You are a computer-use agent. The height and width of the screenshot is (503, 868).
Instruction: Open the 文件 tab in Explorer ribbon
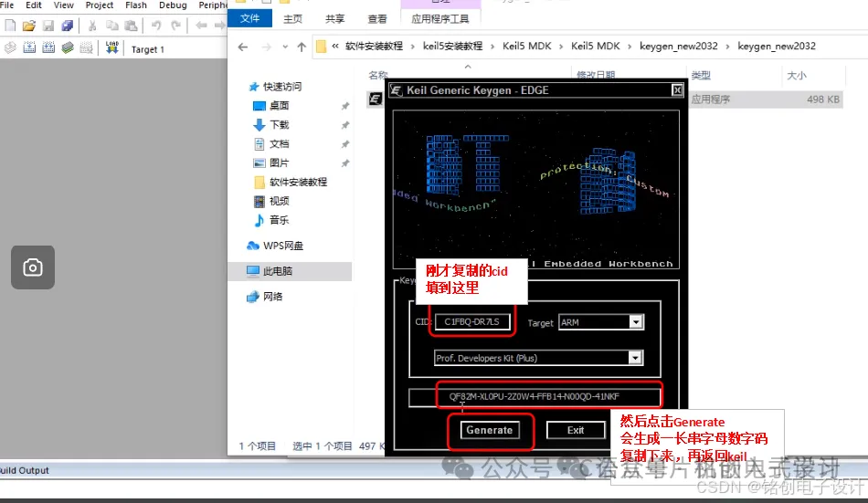tap(249, 18)
